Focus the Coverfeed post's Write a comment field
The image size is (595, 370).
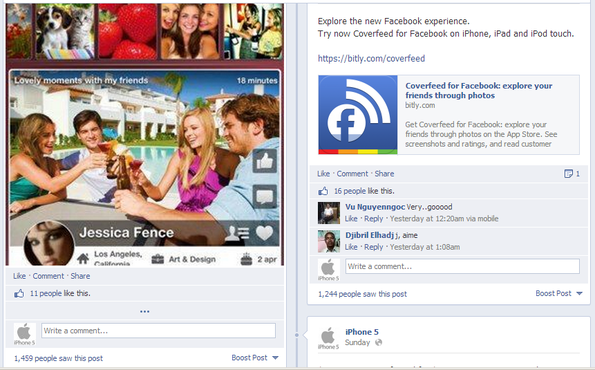[x=462, y=266]
